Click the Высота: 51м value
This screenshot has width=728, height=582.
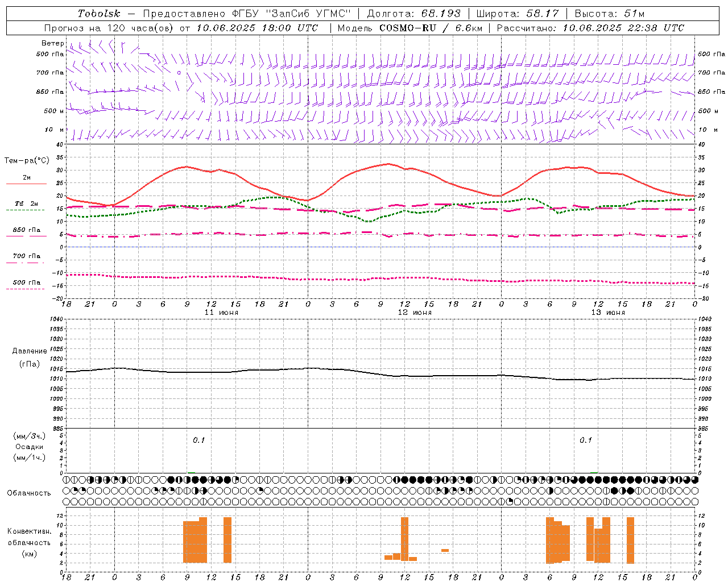[610, 14]
